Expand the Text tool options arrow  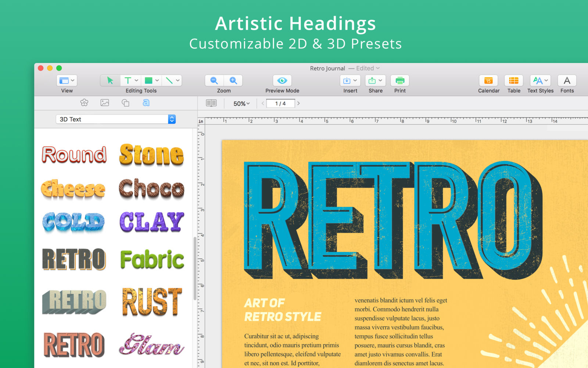(136, 81)
